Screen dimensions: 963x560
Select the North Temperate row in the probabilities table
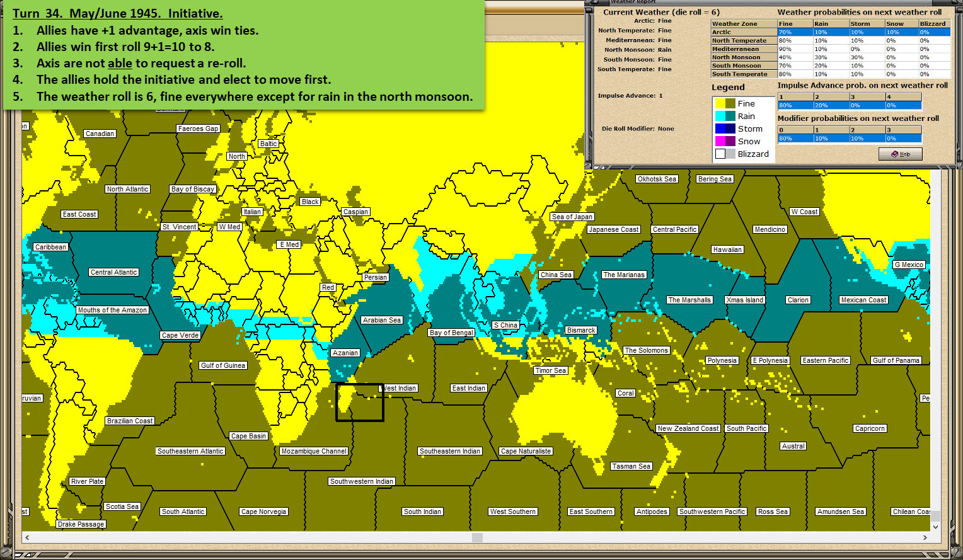830,40
